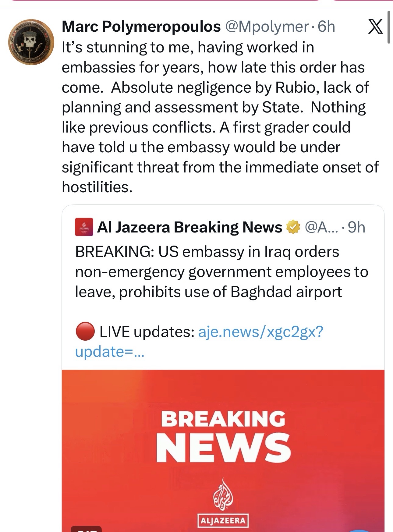The height and width of the screenshot is (532, 393).
Task: Click the X logo beside the tweet
Action: pyautogui.click(x=375, y=27)
